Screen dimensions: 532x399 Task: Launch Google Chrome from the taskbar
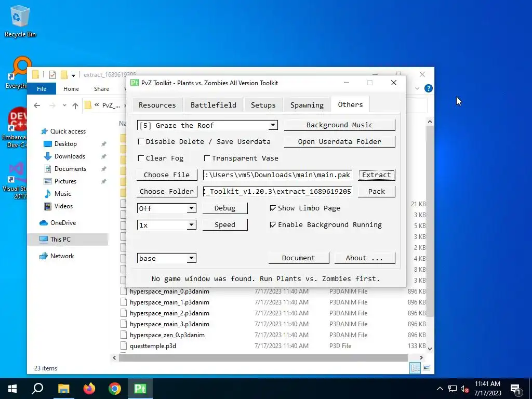pos(115,389)
